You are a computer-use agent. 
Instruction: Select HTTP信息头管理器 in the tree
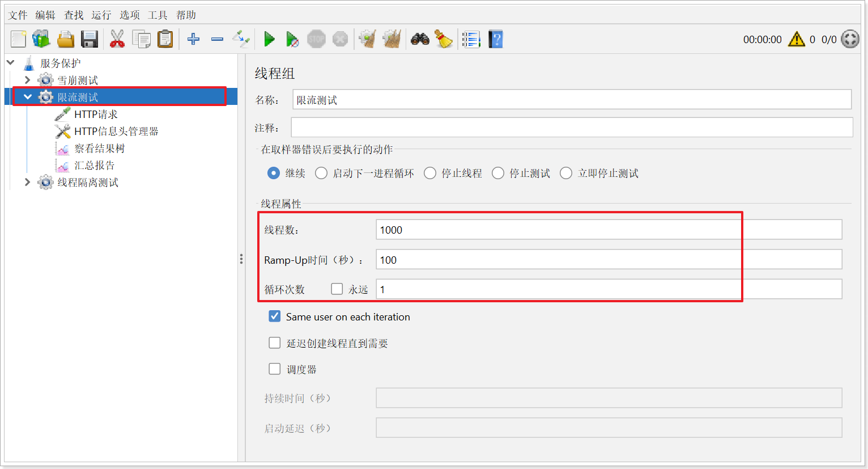(116, 131)
